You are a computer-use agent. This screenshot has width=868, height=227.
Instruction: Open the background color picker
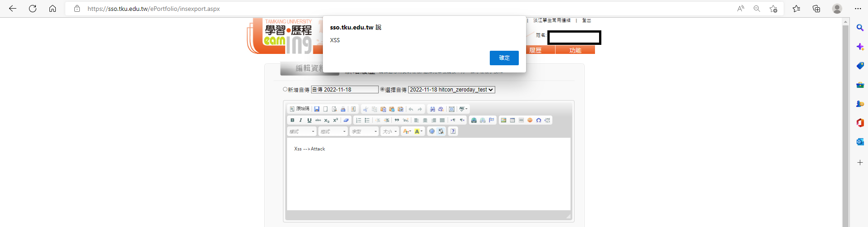tap(419, 131)
